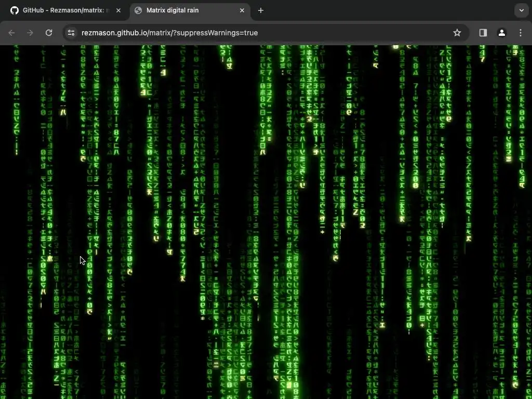The height and width of the screenshot is (399, 532).
Task: Click globe favicon on Matrix tab
Action: 138,10
